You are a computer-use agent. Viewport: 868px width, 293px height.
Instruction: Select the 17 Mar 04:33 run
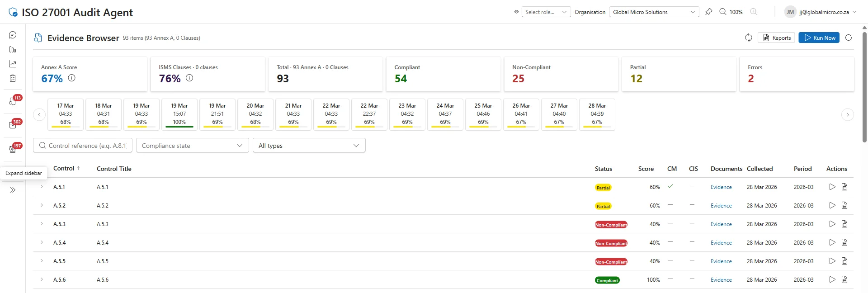pos(66,114)
